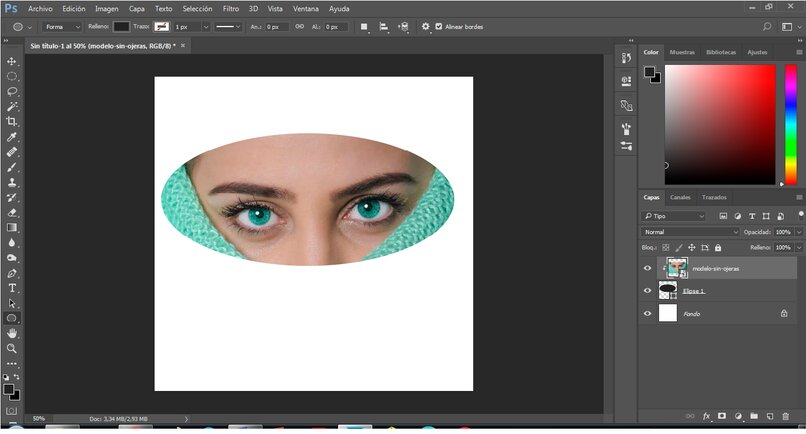
Task: Select the Lasso tool
Action: 12,91
